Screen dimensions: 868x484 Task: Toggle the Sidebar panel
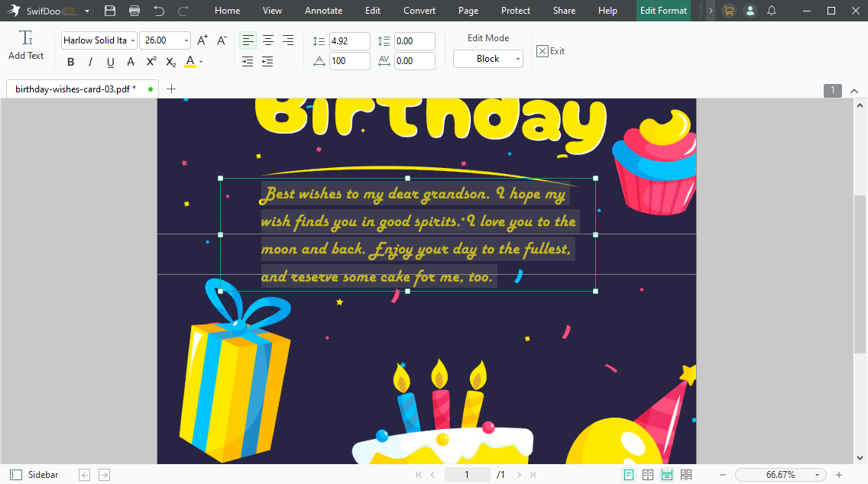[34, 475]
